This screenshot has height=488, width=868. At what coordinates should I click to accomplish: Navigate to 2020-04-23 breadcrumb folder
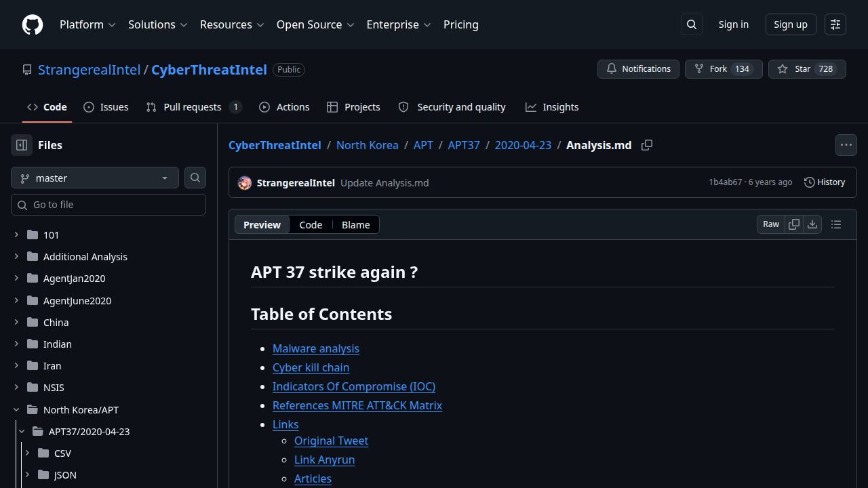click(x=523, y=145)
